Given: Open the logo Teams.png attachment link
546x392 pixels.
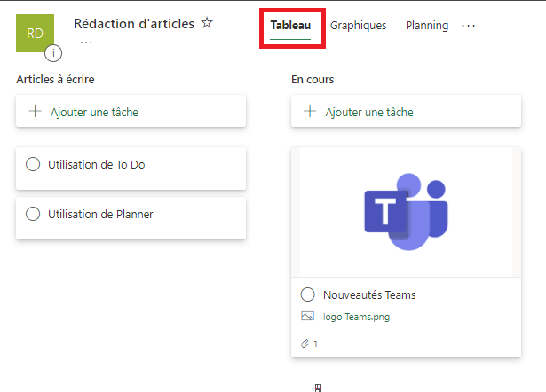Looking at the screenshot, I should [x=357, y=317].
